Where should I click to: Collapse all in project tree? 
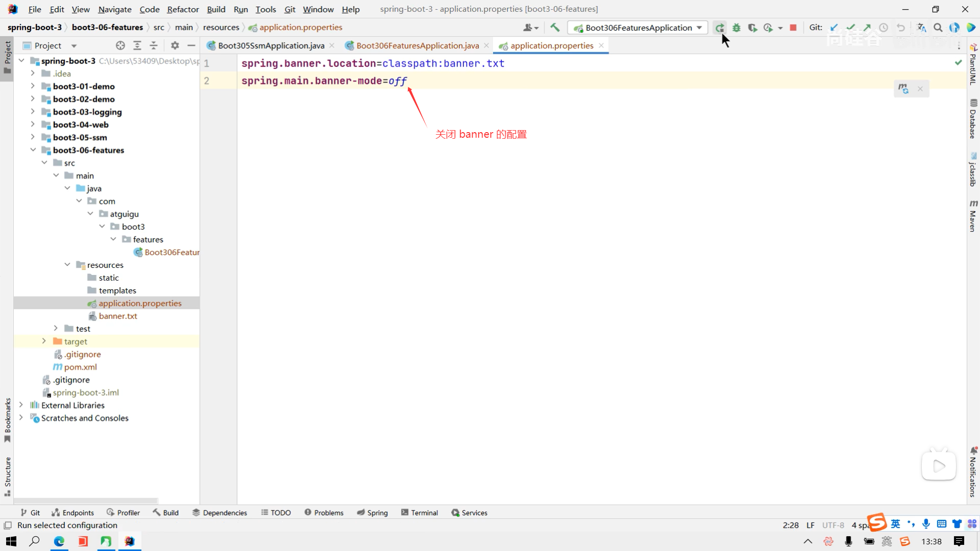tap(154, 45)
